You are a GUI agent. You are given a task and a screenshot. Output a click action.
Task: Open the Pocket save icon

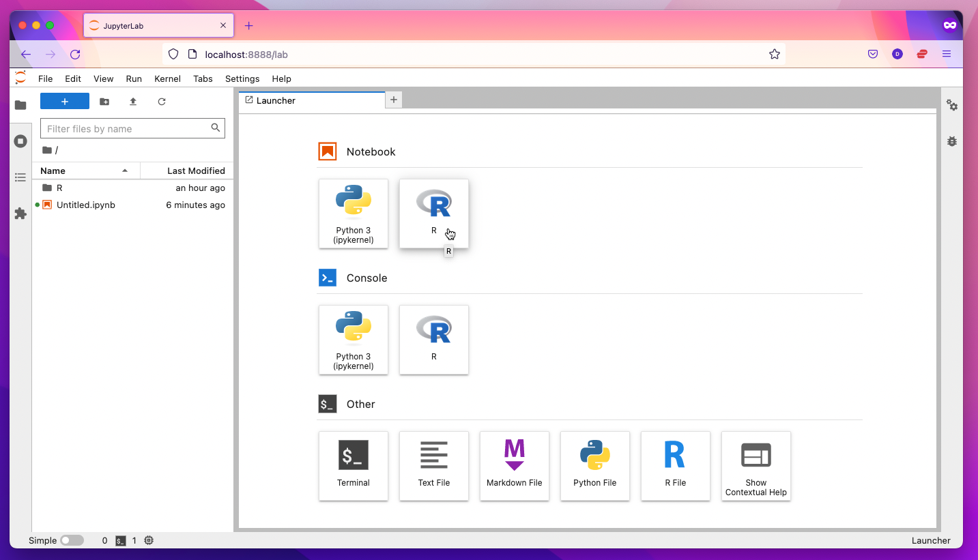(x=873, y=55)
